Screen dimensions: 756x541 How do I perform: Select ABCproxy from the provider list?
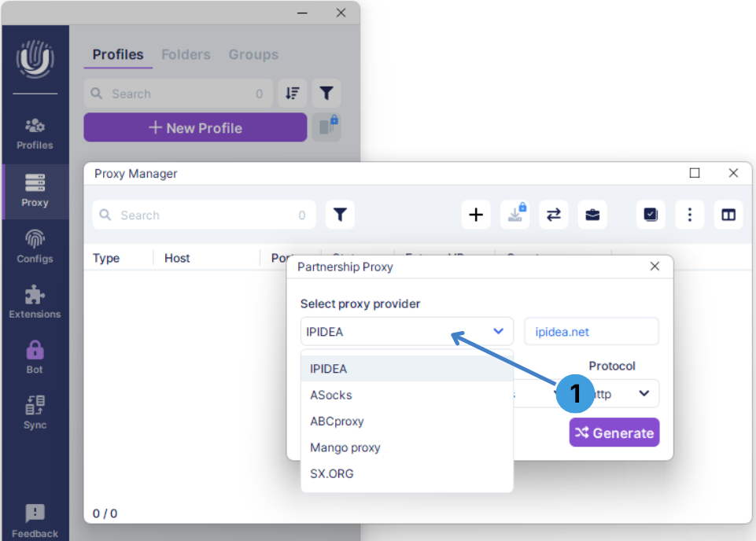tap(407, 421)
